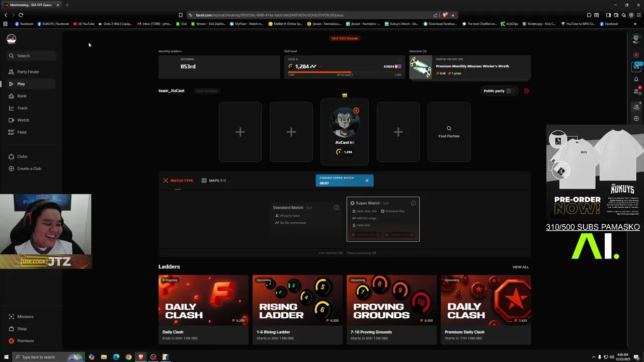Click the FACEIT logo in sidebar
The width and height of the screenshot is (644, 362).
11,39
